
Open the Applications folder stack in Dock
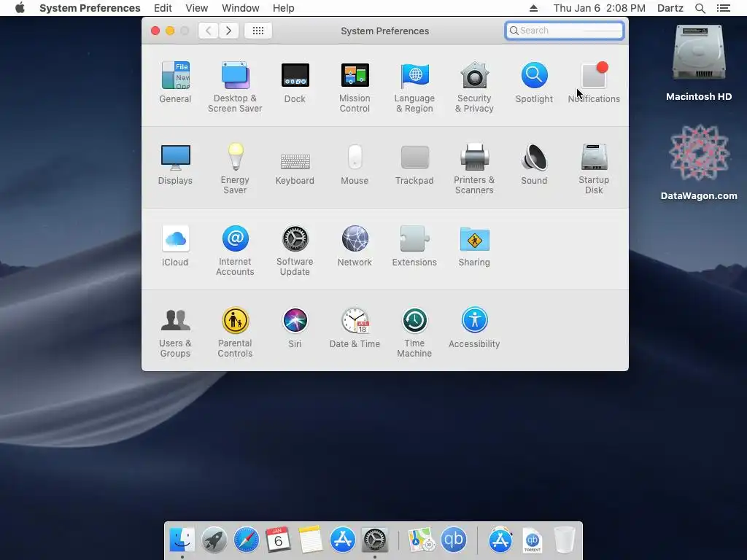coord(500,540)
